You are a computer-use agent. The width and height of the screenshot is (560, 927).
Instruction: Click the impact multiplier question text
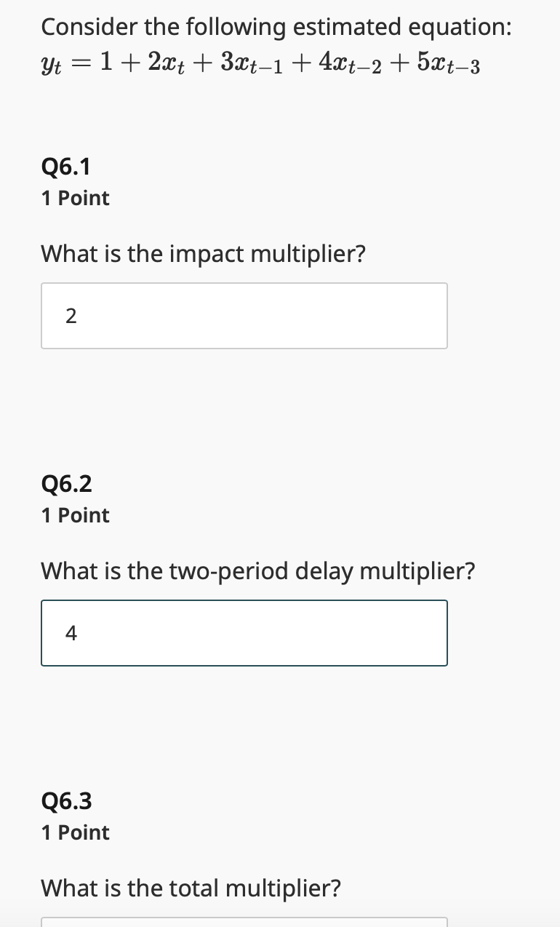click(x=203, y=254)
